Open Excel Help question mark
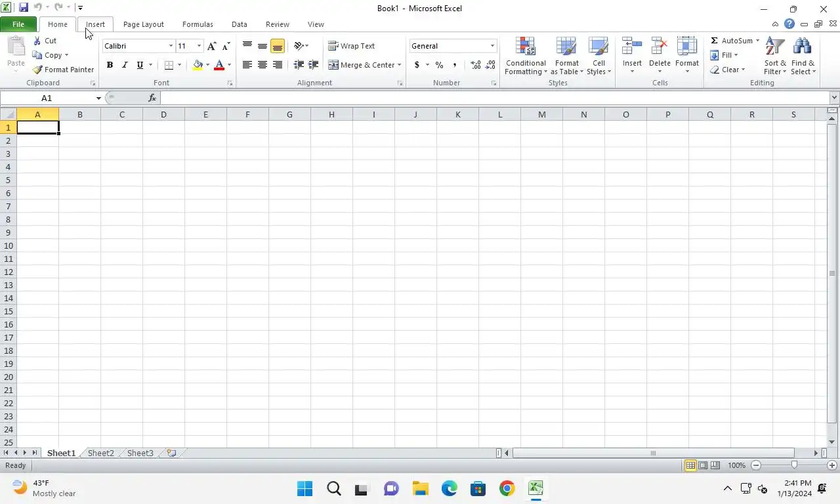 tap(789, 24)
